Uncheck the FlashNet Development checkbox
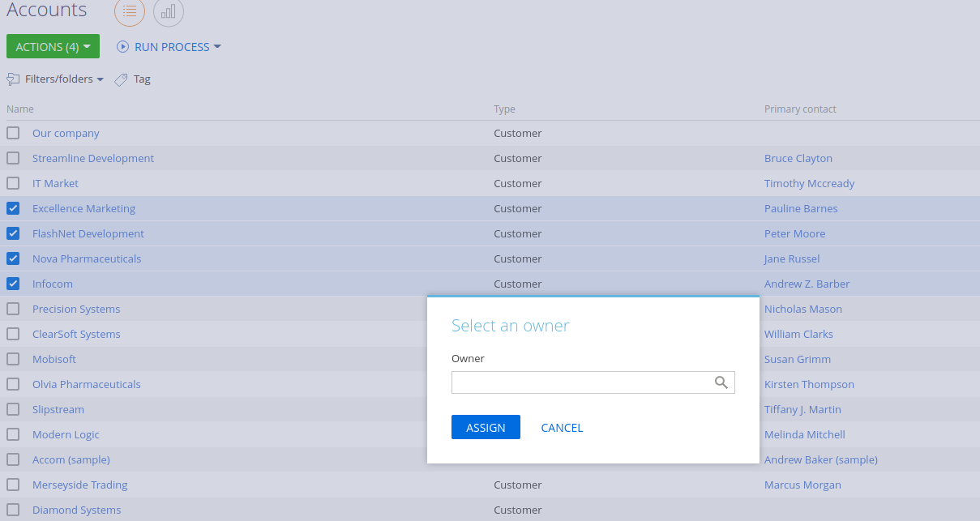 tap(13, 233)
